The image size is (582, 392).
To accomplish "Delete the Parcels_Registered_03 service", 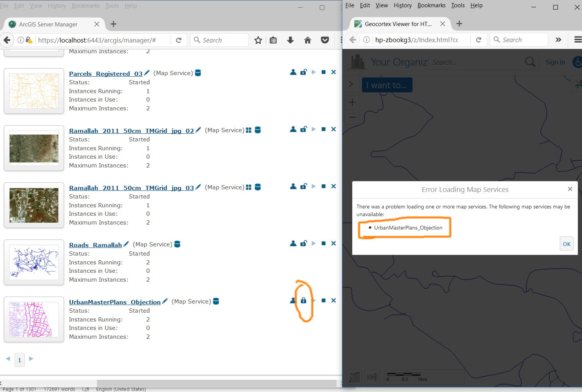I will [x=334, y=72].
